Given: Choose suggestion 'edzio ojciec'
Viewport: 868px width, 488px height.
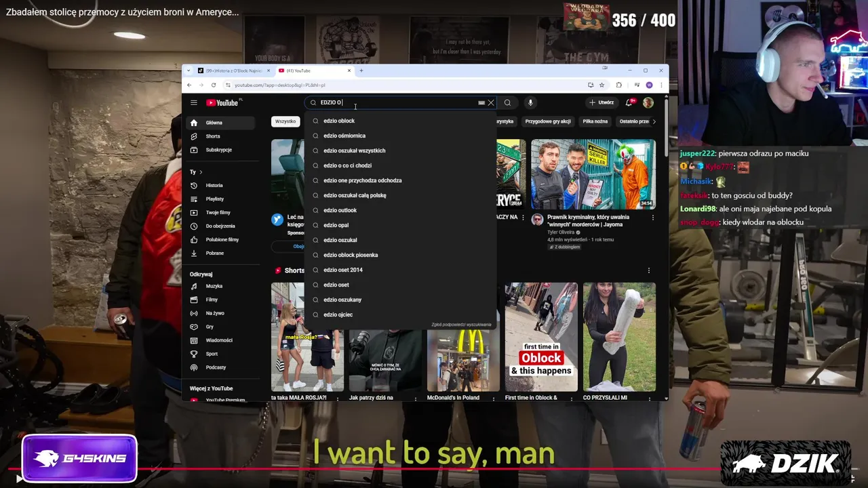Looking at the screenshot, I should pos(401,314).
